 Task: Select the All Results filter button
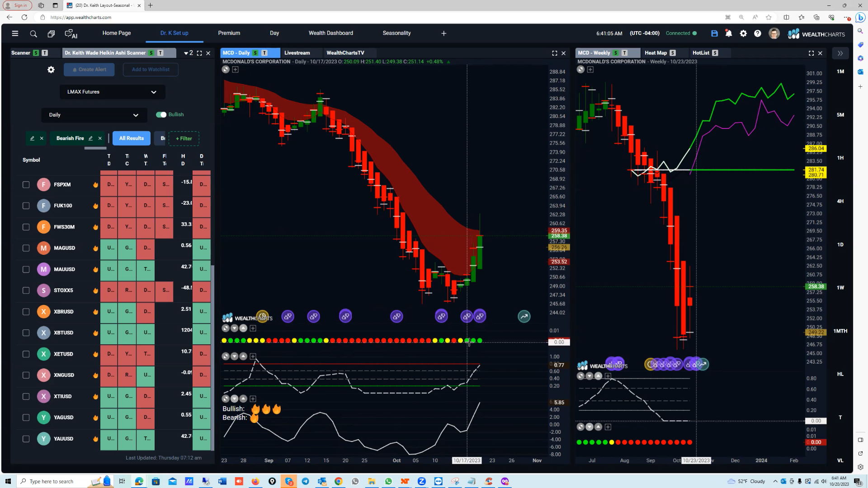pos(132,138)
